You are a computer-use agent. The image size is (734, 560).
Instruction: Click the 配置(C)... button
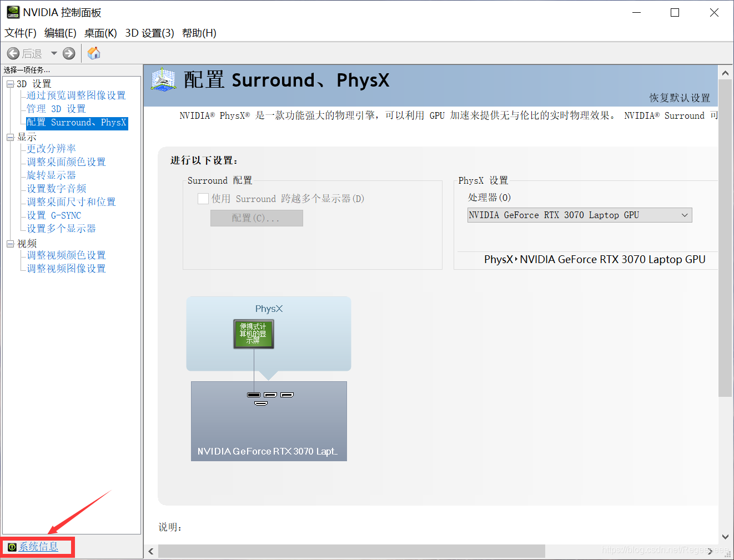tap(257, 218)
